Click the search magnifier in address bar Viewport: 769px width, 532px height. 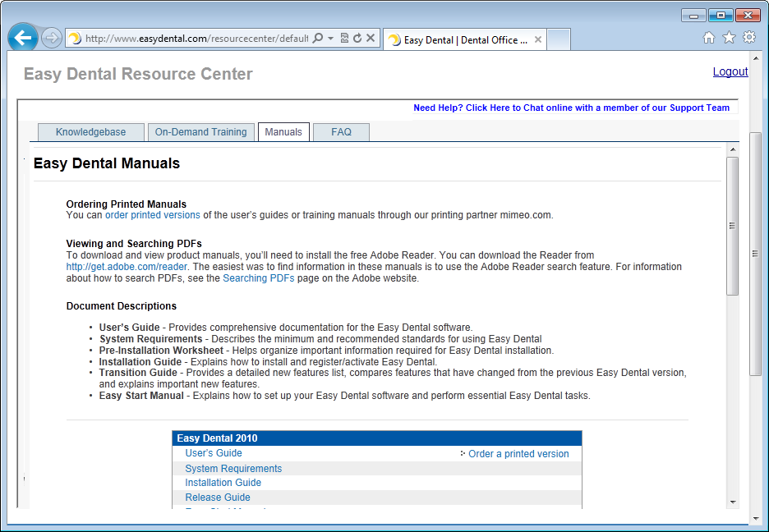[318, 39]
